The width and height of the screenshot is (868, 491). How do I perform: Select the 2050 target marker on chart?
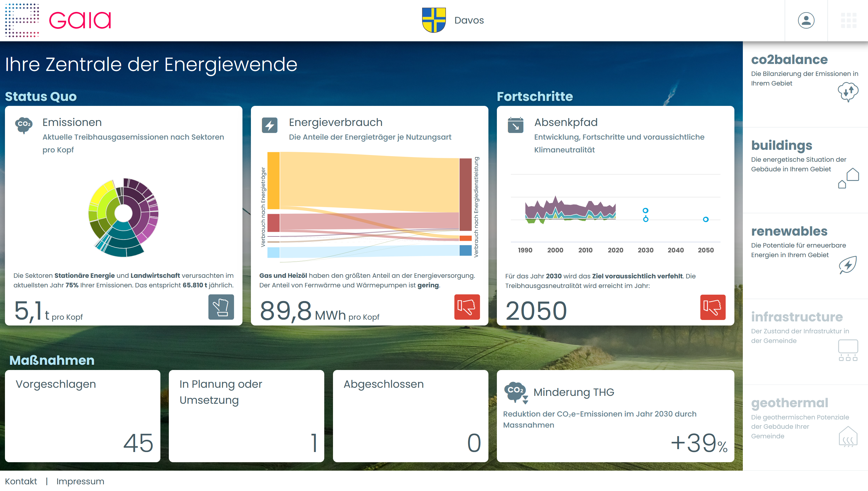[x=705, y=220]
